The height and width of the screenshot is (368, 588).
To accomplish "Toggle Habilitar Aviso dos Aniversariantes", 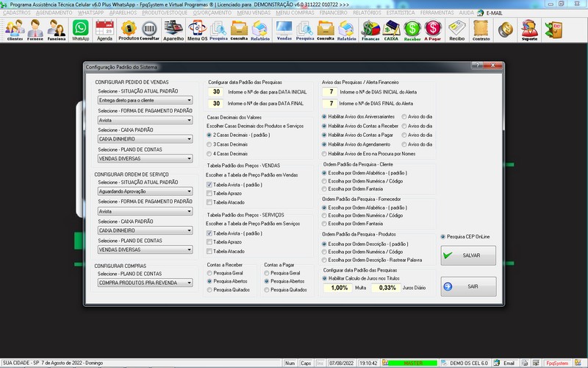I will [324, 117].
